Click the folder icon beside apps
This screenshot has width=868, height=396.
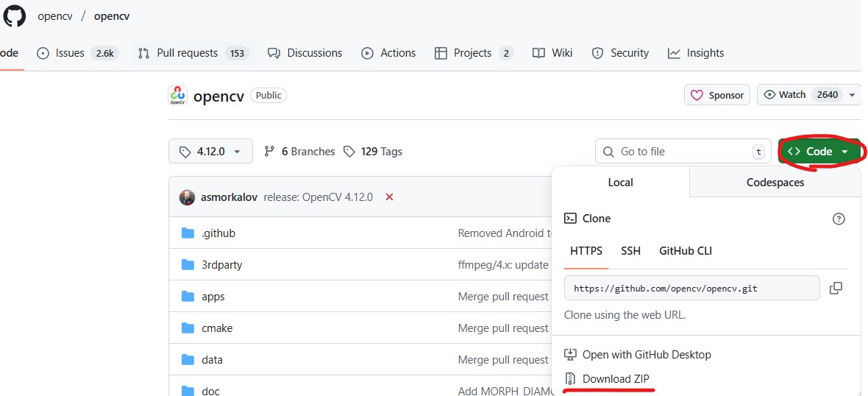point(188,297)
